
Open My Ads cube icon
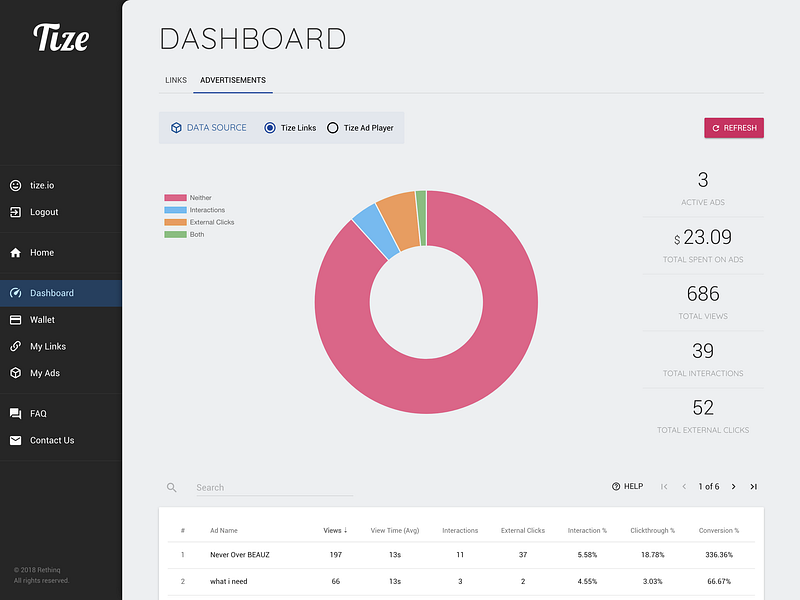(x=16, y=373)
